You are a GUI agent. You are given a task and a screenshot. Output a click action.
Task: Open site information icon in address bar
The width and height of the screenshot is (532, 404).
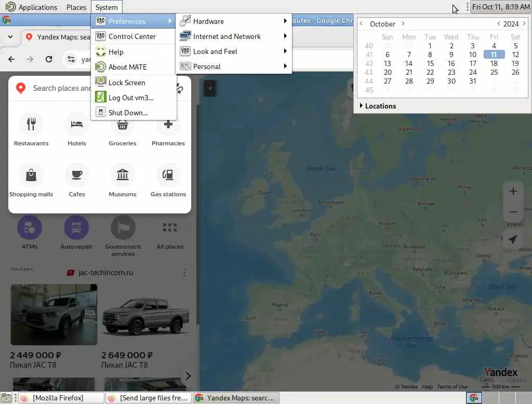point(71,59)
